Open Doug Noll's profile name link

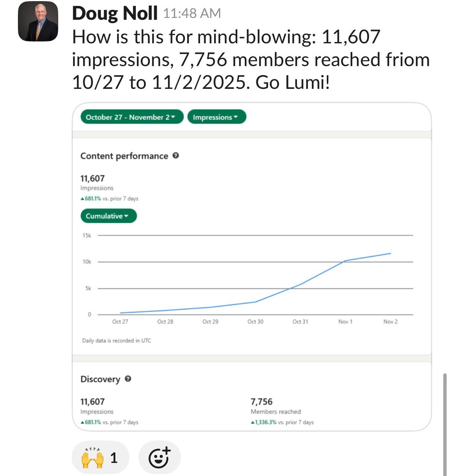point(115,13)
